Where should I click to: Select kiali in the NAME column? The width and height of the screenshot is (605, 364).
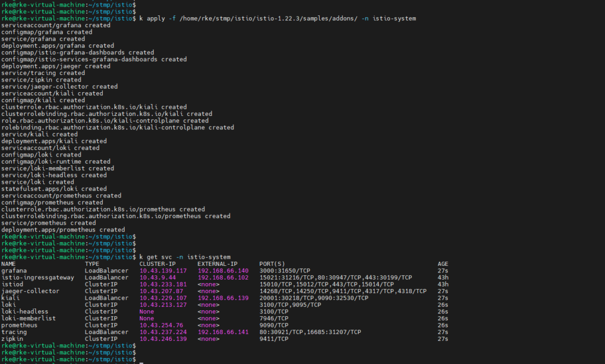click(x=11, y=298)
